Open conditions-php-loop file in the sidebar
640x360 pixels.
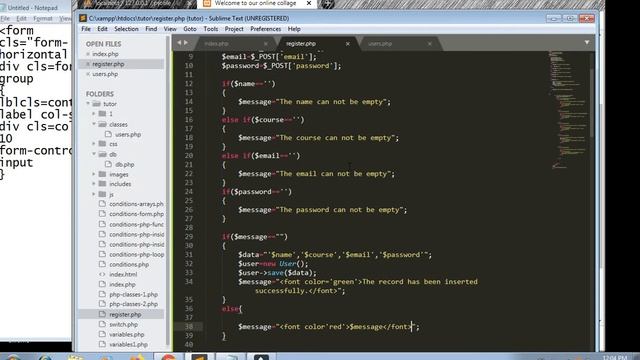tap(136, 254)
